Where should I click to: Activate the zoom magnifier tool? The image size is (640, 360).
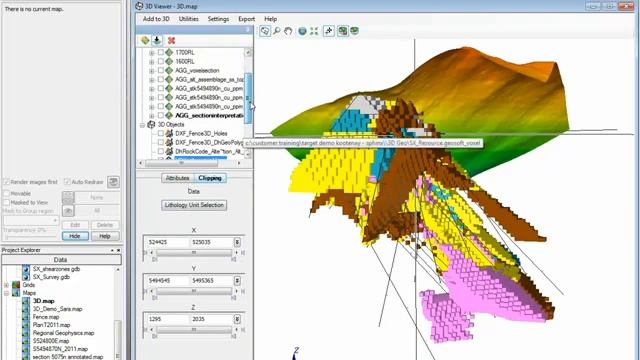[277, 31]
